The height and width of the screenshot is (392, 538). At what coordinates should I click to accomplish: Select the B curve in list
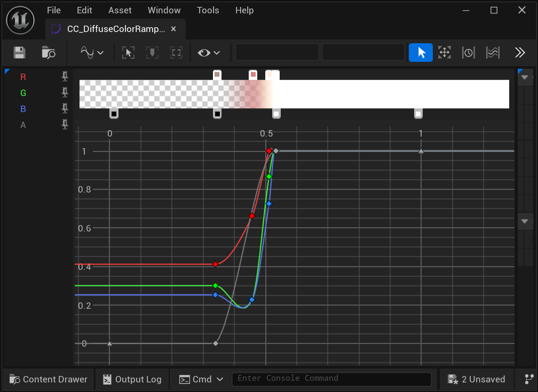(23, 109)
